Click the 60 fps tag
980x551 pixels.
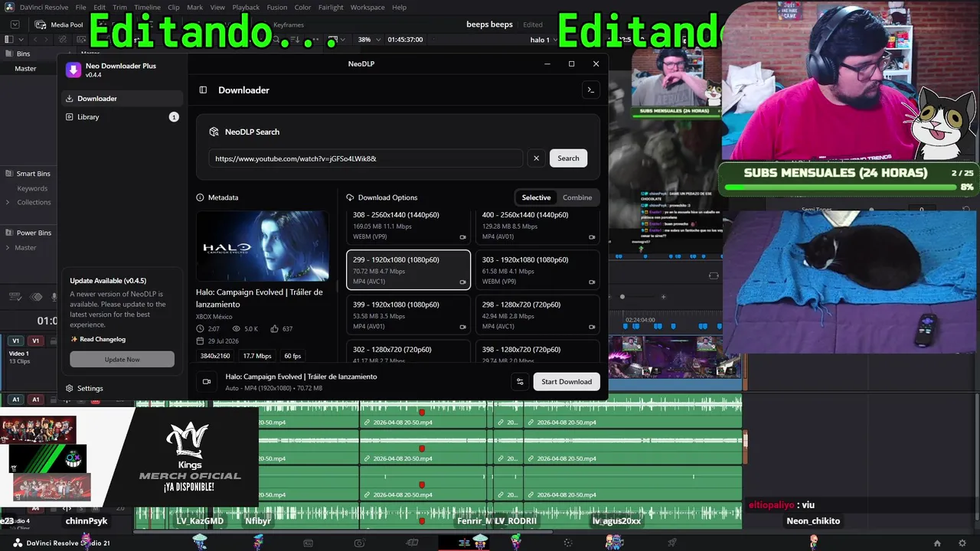tap(292, 356)
